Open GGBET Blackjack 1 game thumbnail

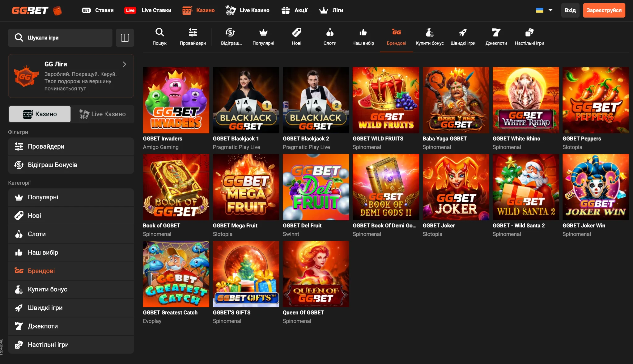[246, 100]
